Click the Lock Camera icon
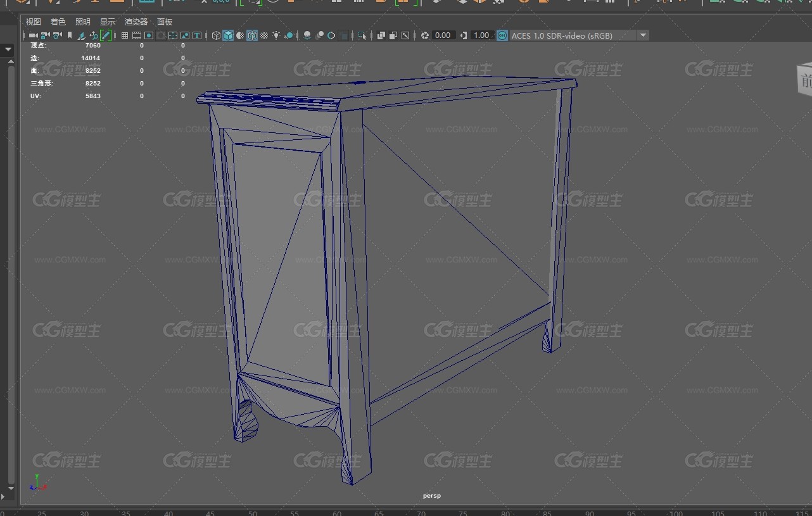812x516 pixels. pyautogui.click(x=45, y=35)
